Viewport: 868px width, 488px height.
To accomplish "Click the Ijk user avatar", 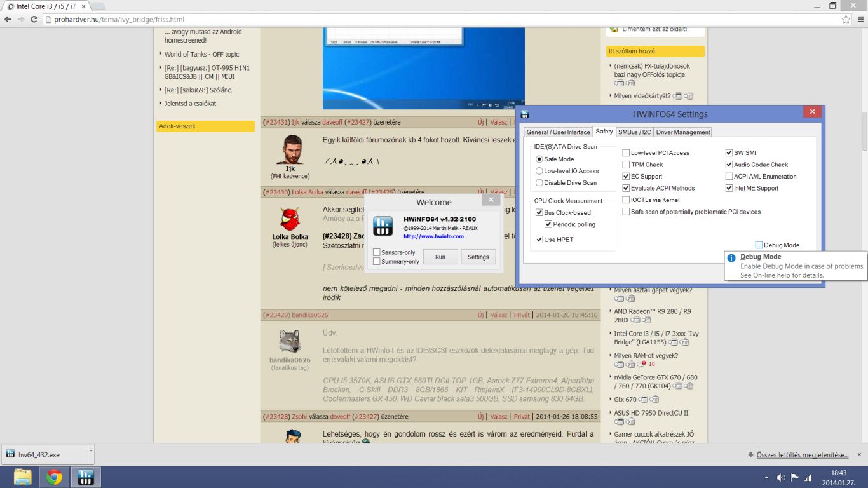I will 290,149.
